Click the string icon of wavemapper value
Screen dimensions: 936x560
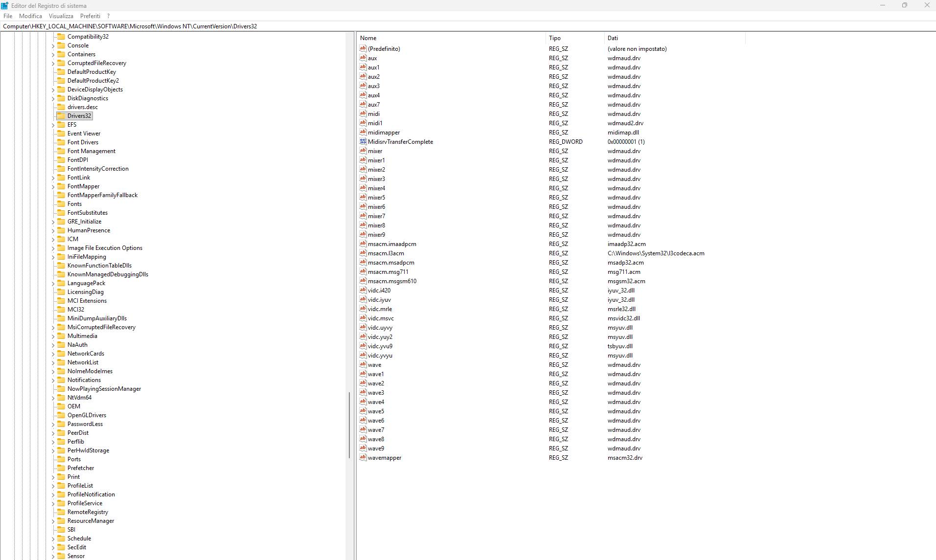(x=363, y=457)
